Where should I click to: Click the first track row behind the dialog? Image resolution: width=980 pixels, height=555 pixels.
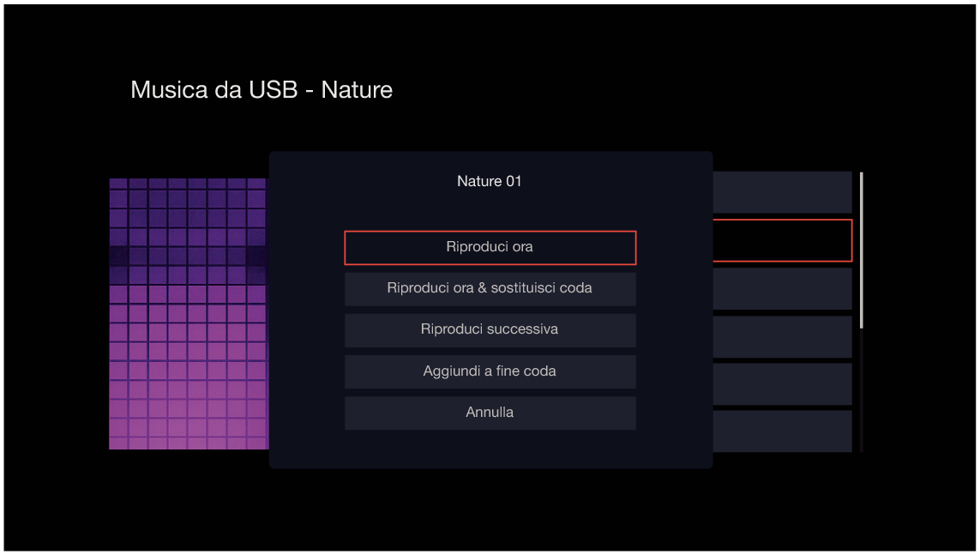pos(782,192)
